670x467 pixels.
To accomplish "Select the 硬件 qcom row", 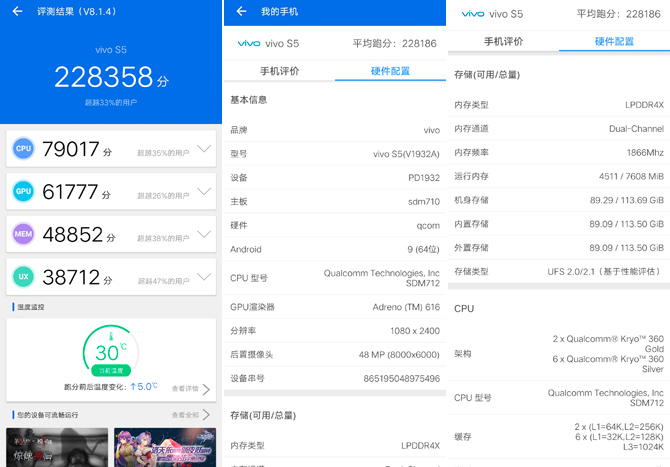I will (x=335, y=226).
